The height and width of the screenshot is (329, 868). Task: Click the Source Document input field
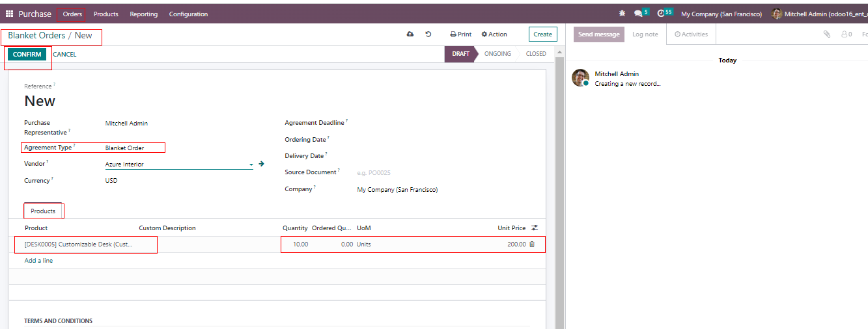pos(443,173)
